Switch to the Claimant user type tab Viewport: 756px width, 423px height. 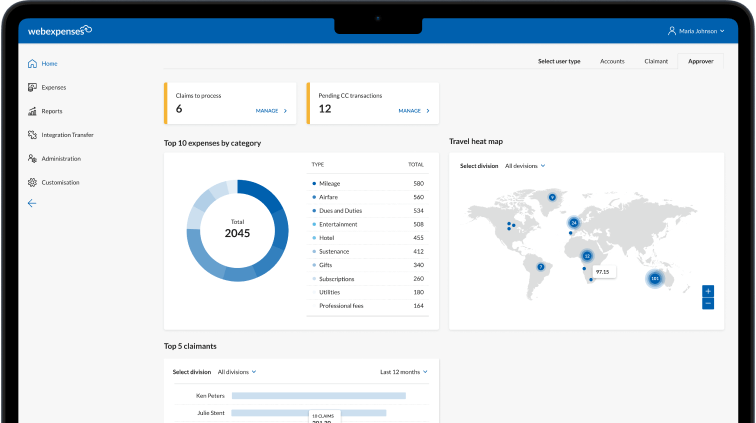coord(656,61)
